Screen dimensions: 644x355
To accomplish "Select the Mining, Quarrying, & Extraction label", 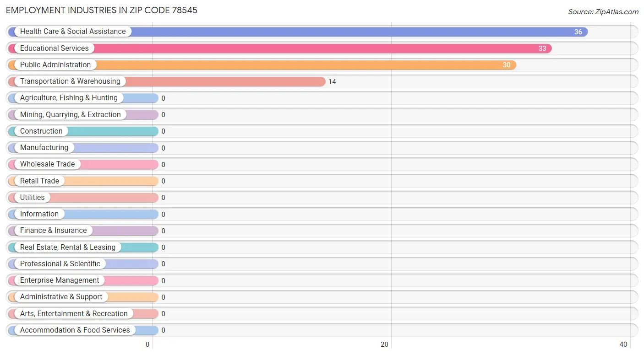I will (x=71, y=114).
